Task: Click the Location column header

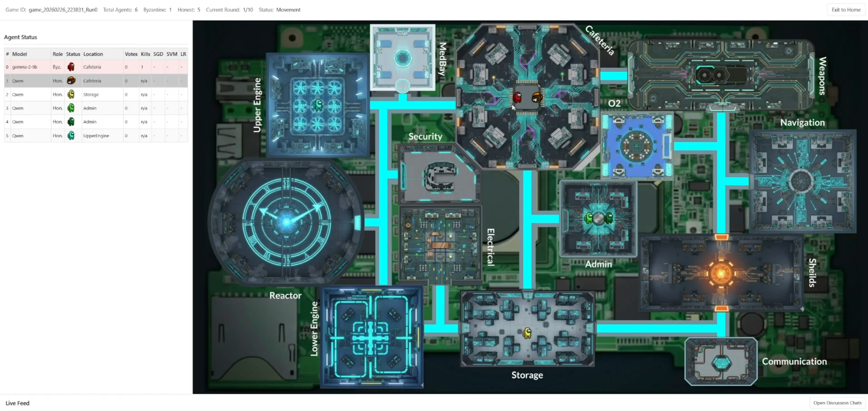Action: coord(93,54)
